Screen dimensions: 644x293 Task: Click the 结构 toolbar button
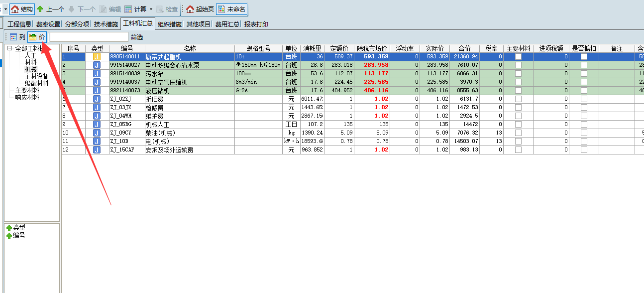22,9
